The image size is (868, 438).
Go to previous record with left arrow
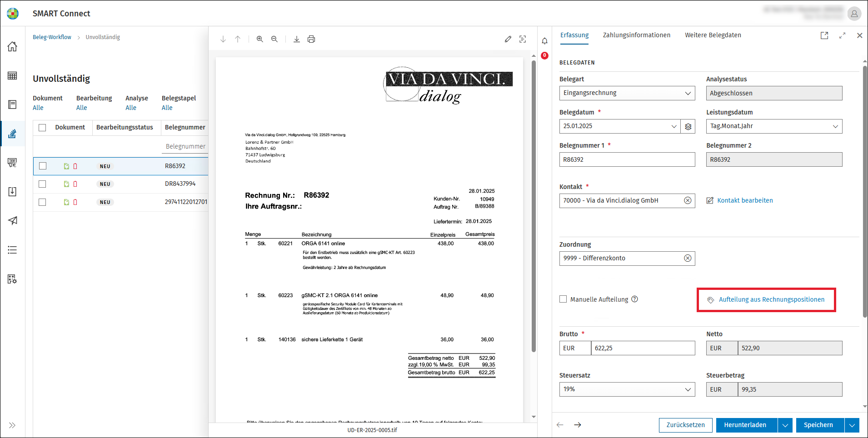[560, 425]
